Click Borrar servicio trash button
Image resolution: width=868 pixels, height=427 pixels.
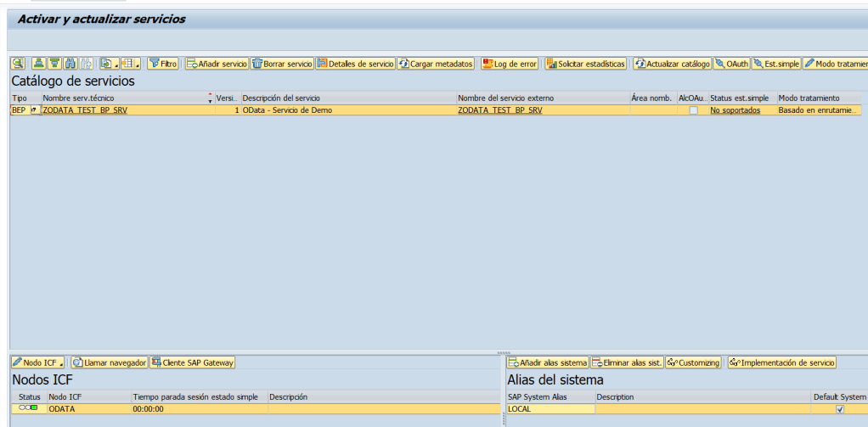coord(283,64)
